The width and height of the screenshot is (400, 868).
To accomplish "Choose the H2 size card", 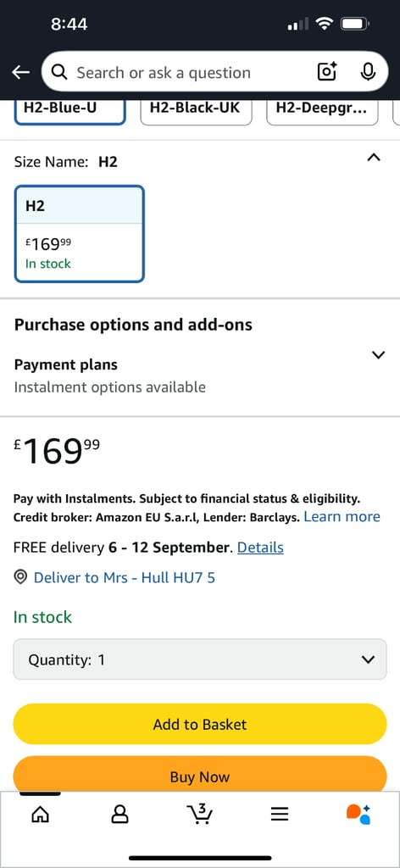I will pos(79,234).
